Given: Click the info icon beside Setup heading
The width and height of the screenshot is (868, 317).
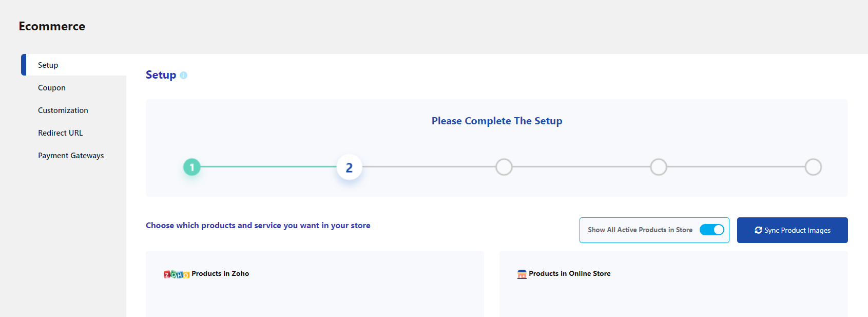Looking at the screenshot, I should click(x=183, y=76).
